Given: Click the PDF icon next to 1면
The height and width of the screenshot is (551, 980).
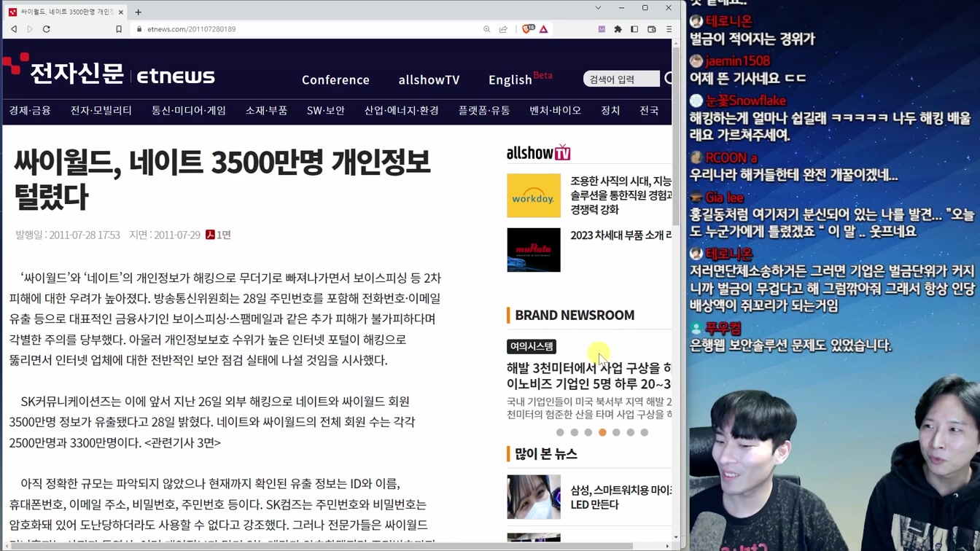Looking at the screenshot, I should pyautogui.click(x=210, y=235).
